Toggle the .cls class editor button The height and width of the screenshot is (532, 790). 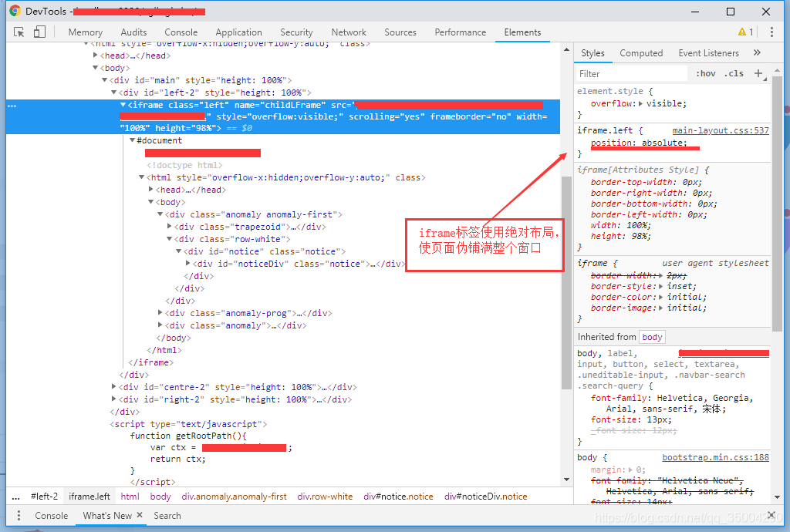coord(734,73)
